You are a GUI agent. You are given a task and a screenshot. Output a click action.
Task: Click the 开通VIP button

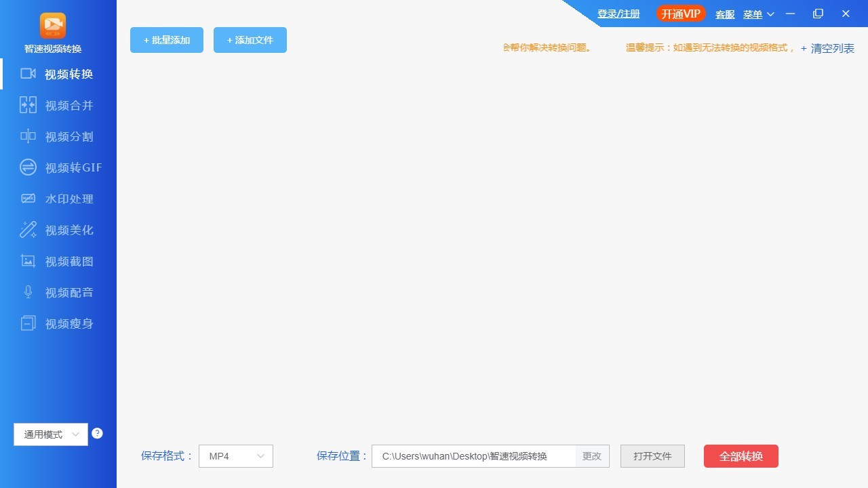coord(680,13)
